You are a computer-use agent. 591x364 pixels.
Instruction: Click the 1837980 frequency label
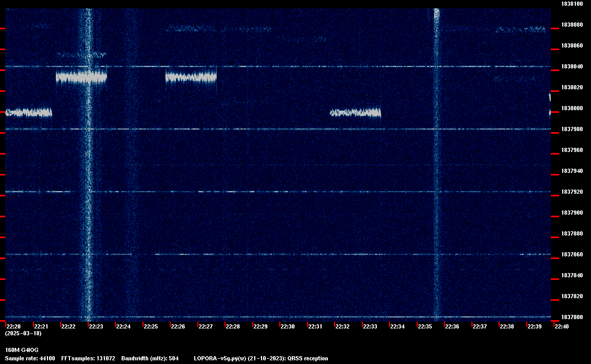point(572,130)
